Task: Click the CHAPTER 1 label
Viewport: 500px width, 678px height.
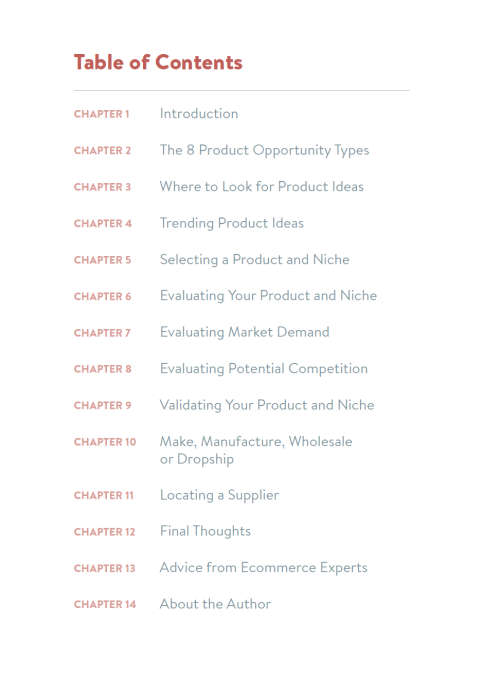Action: [102, 114]
